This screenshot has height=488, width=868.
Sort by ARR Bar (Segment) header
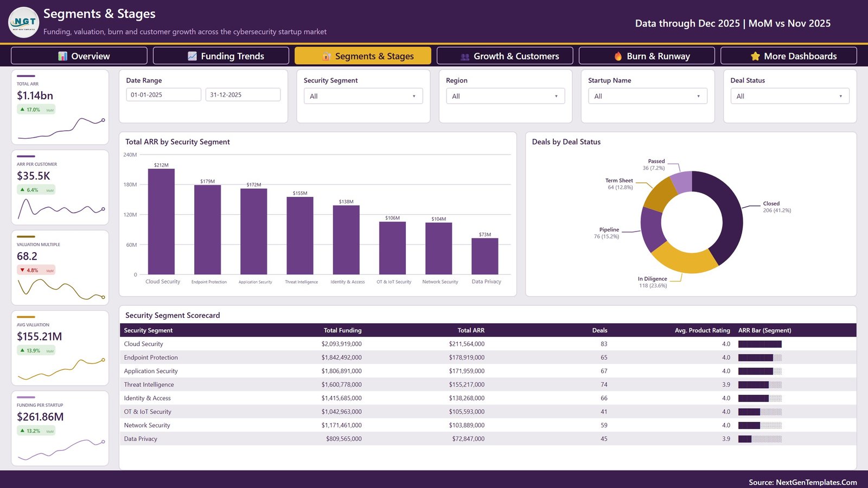click(x=764, y=330)
